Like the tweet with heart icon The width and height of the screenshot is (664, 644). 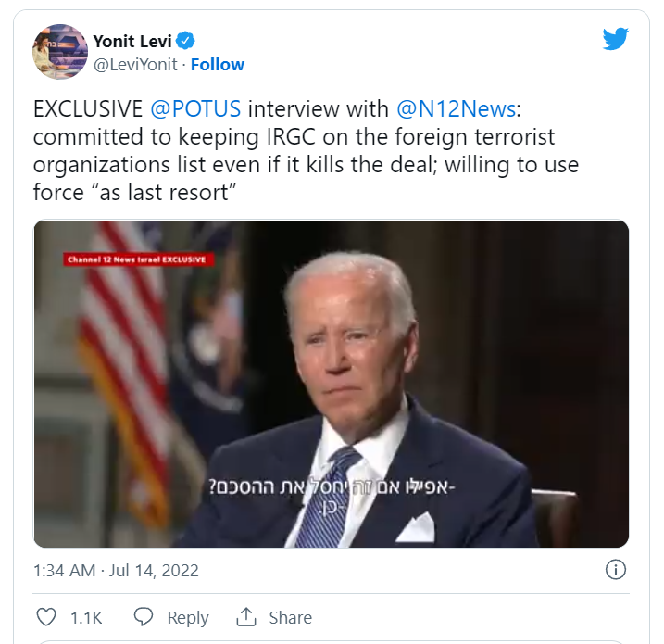pos(46,617)
